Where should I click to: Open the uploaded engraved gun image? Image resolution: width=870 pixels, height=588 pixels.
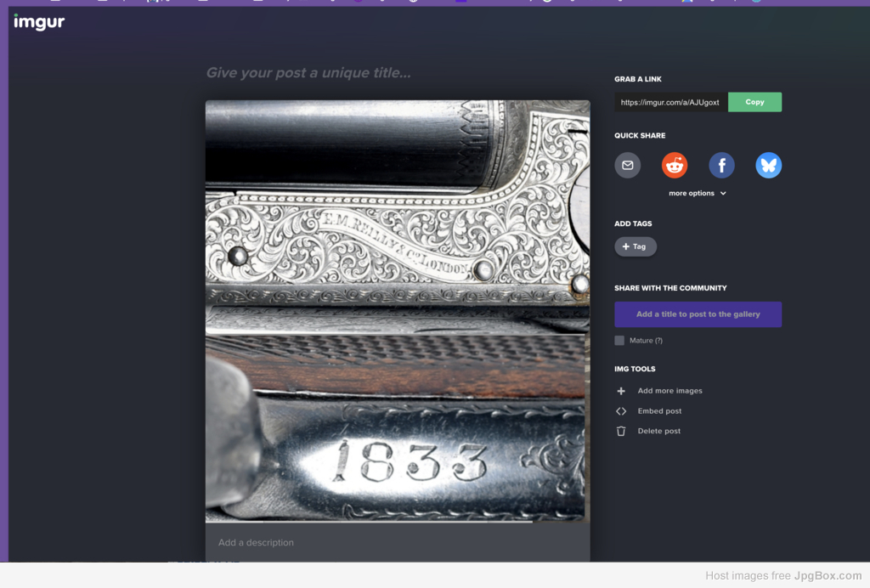[398, 311]
